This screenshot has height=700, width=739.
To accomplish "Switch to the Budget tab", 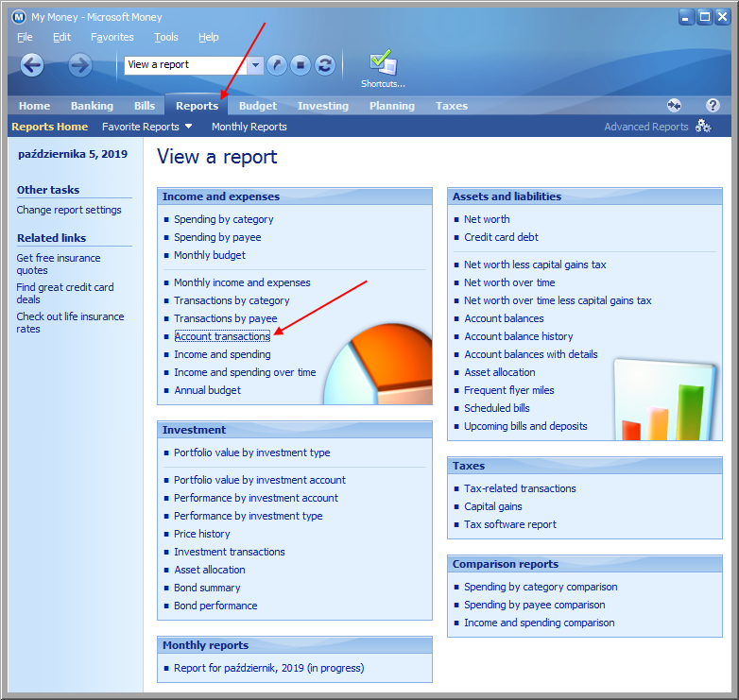I will 257,106.
